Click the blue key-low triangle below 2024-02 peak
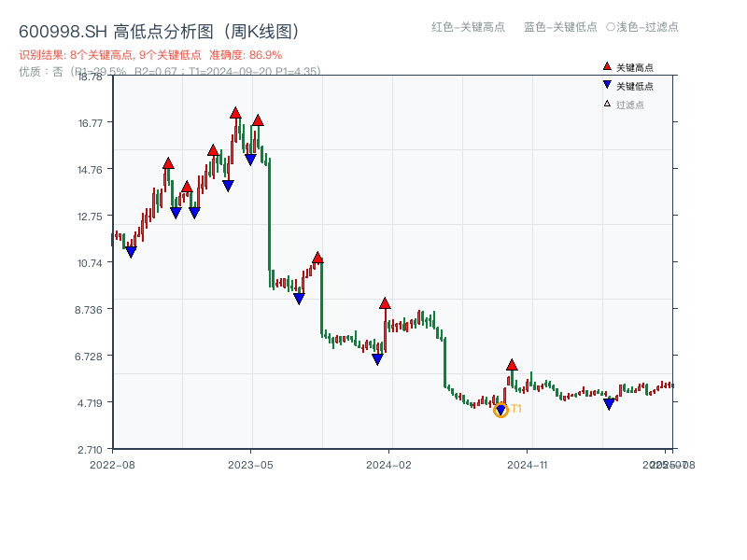 click(x=377, y=359)
